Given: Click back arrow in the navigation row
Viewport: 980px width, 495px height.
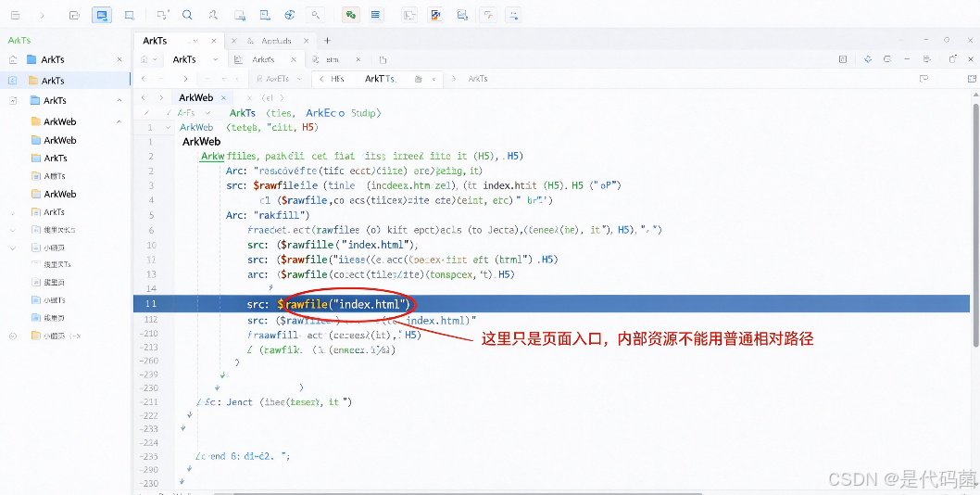Looking at the screenshot, I should 144,79.
